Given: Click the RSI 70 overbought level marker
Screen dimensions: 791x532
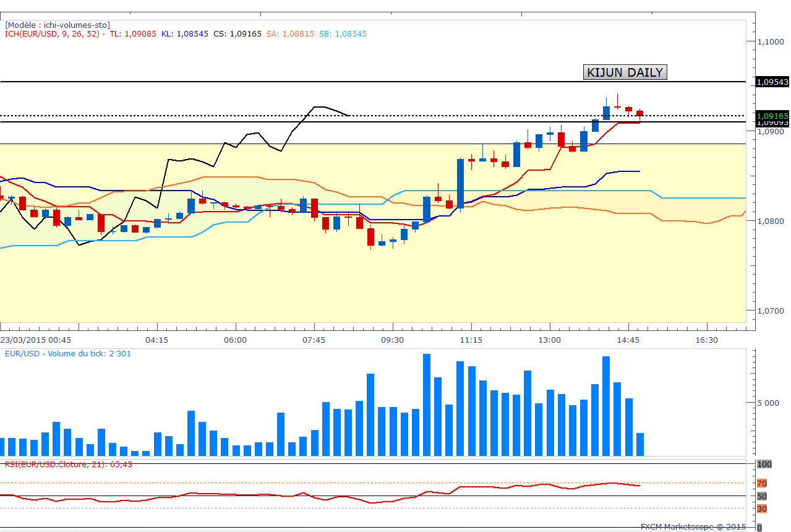Looking at the screenshot, I should coord(762,483).
